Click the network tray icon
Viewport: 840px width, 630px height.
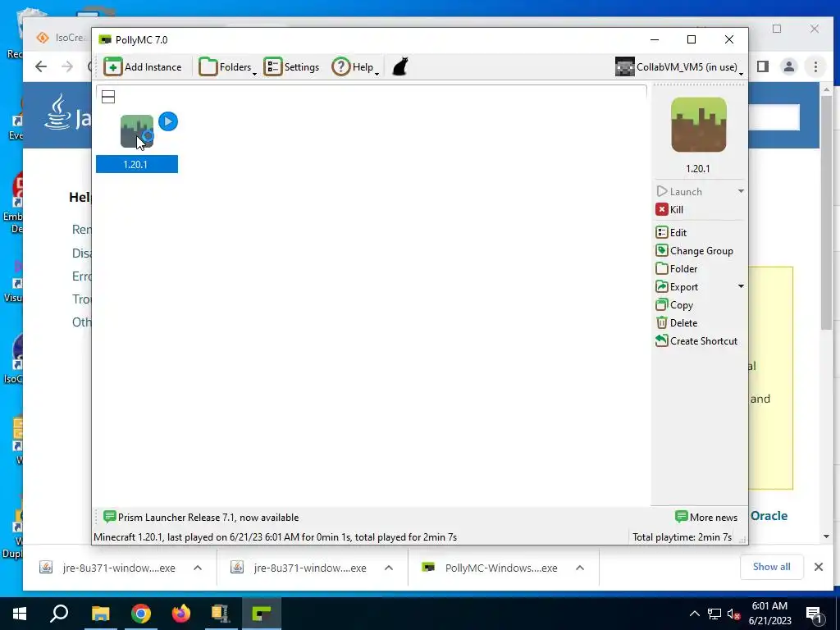[714, 614]
